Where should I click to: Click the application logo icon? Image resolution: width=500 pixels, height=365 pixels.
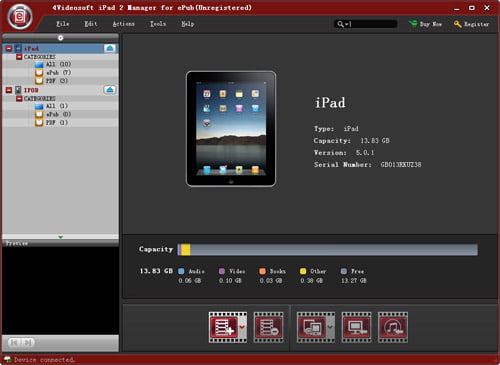pyautogui.click(x=20, y=17)
